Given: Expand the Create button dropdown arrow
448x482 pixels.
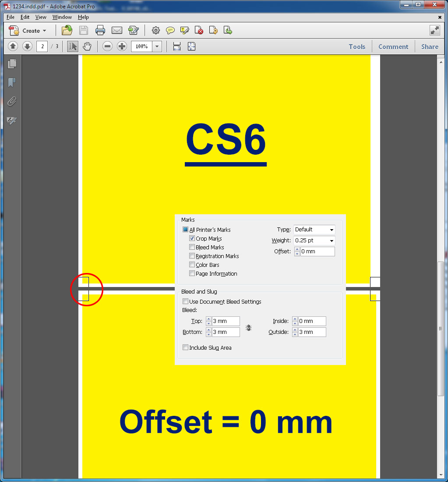Looking at the screenshot, I should 45,31.
